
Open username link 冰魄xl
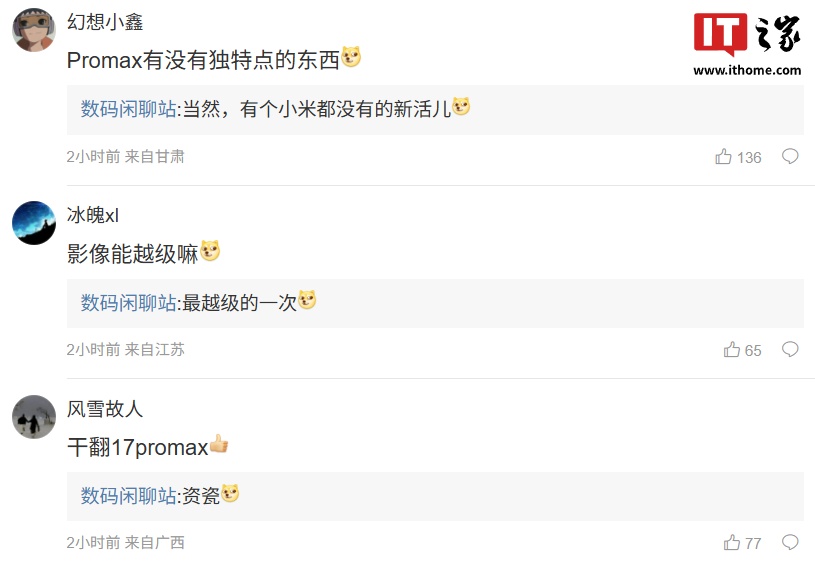(x=93, y=215)
